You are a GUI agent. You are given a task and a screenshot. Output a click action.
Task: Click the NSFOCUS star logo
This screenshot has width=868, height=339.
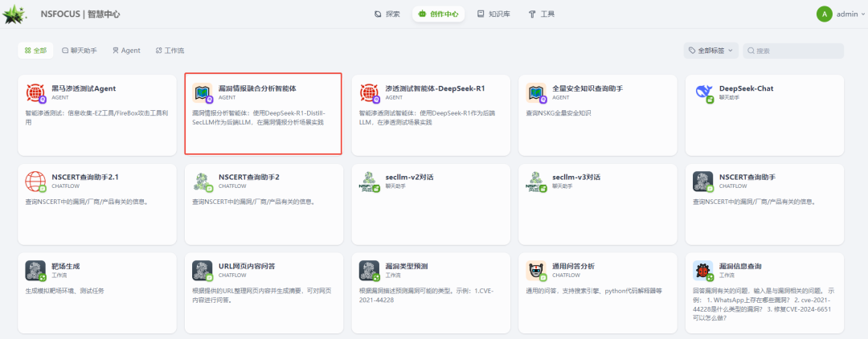tap(14, 14)
